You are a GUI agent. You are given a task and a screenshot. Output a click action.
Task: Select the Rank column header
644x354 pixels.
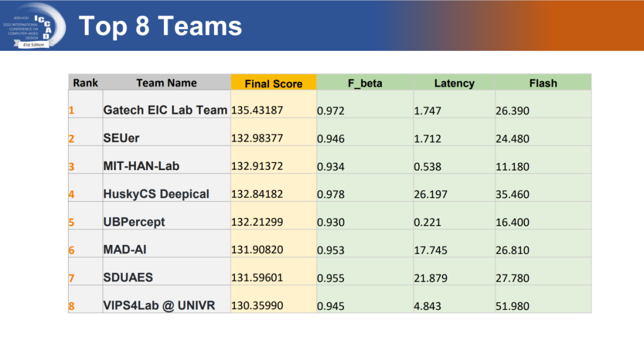85,83
